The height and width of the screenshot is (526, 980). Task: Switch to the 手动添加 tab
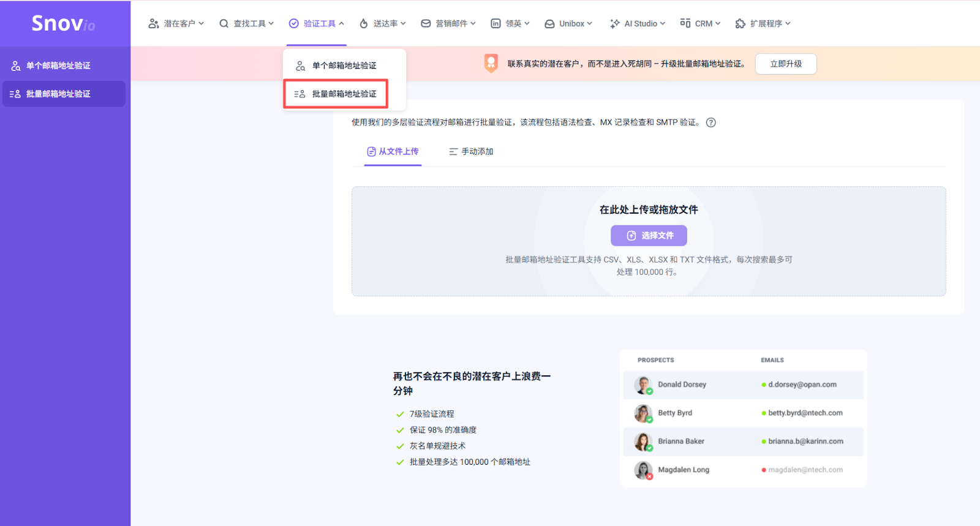point(471,151)
